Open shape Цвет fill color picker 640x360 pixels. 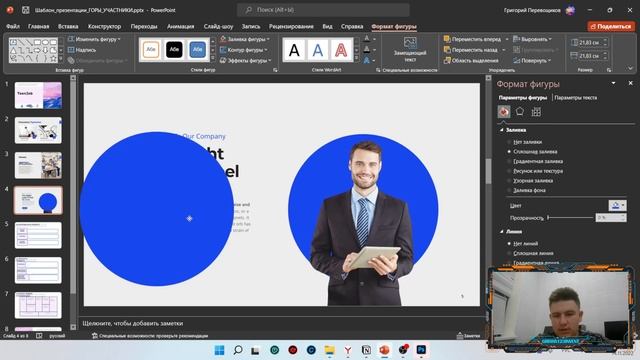pyautogui.click(x=617, y=205)
